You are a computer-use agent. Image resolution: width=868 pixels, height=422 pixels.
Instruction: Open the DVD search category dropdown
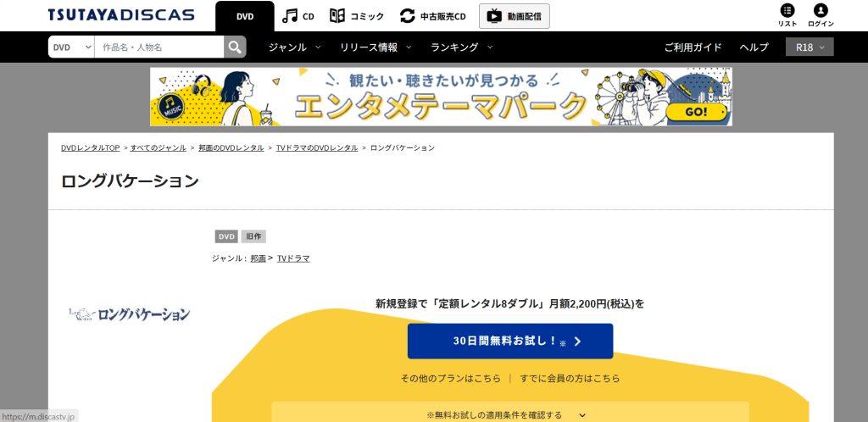71,47
